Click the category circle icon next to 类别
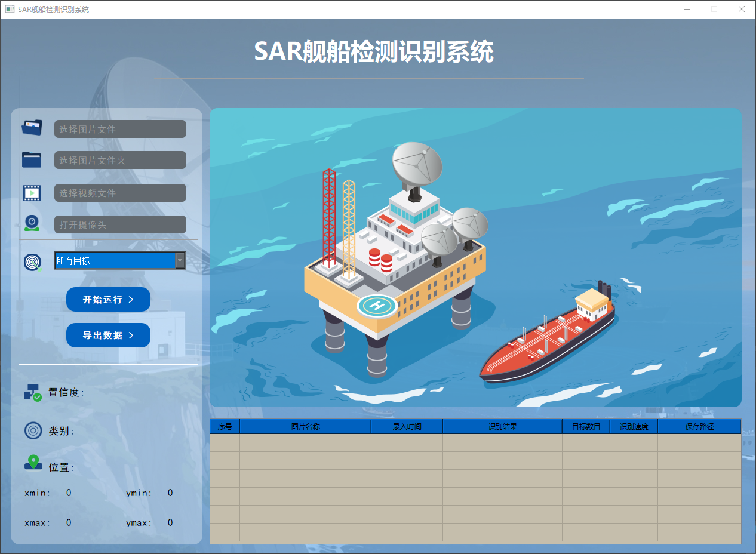756x554 pixels. click(x=33, y=430)
